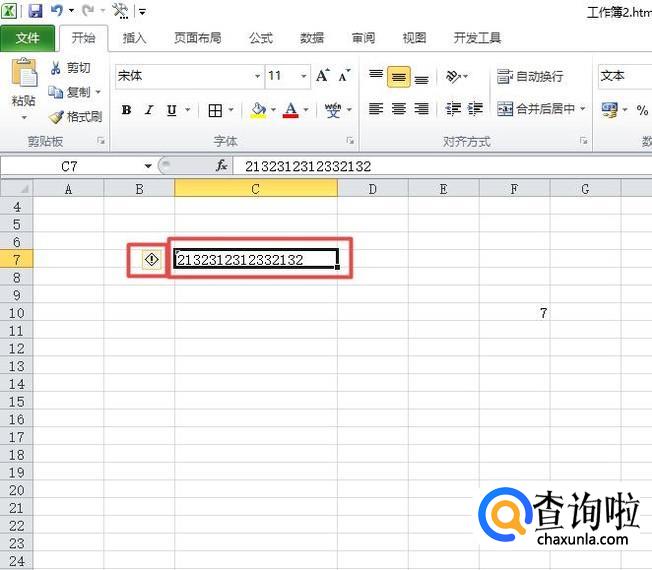The height and width of the screenshot is (570, 652).
Task: Click the customize tools icon in quick access bar
Action: pyautogui.click(x=121, y=11)
